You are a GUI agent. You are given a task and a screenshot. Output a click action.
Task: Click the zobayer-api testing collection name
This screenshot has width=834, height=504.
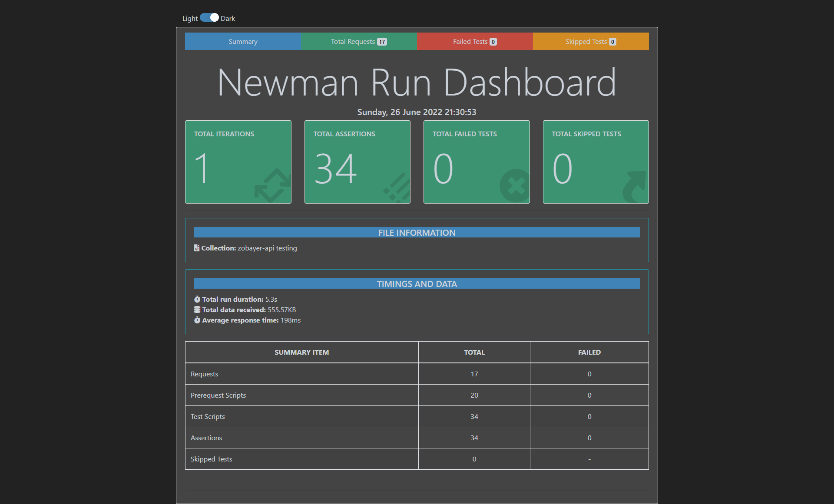pos(267,248)
